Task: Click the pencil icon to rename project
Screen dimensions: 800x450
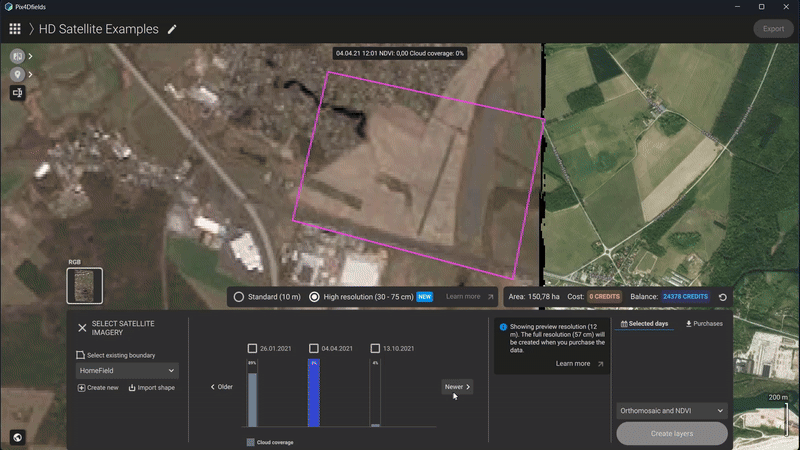Action: tap(172, 29)
